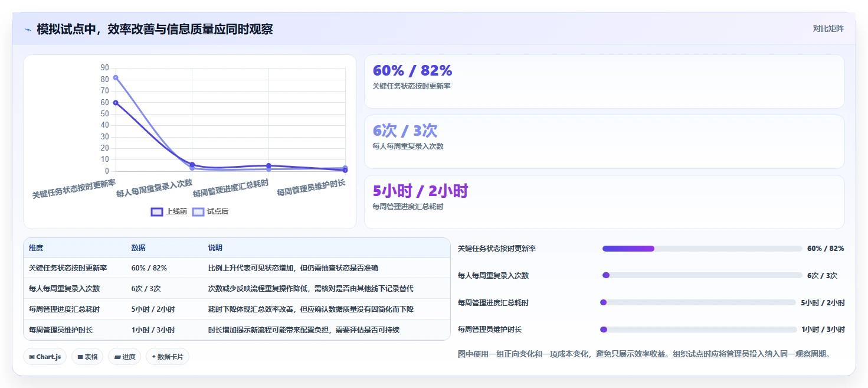Click the 维度 table column header
The height and width of the screenshot is (388, 868).
[36, 248]
